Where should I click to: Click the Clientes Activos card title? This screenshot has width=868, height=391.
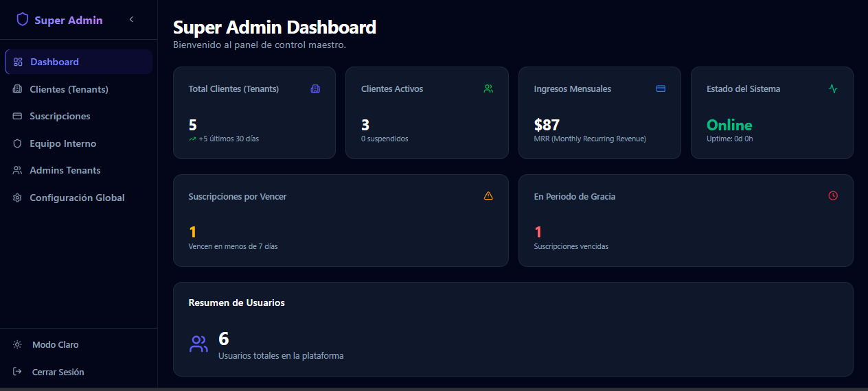click(x=392, y=88)
